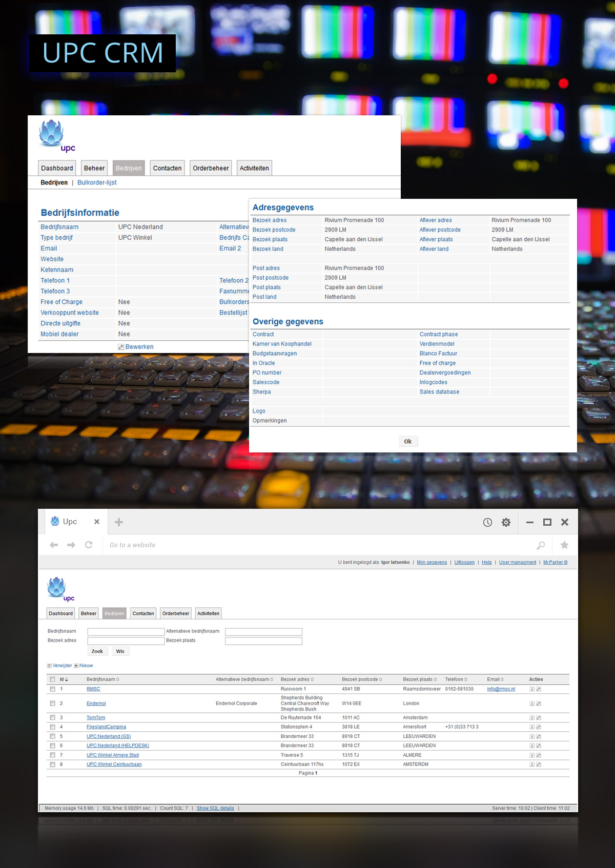Click the Verwijder delete link
This screenshot has width=615, height=868.
coord(59,666)
